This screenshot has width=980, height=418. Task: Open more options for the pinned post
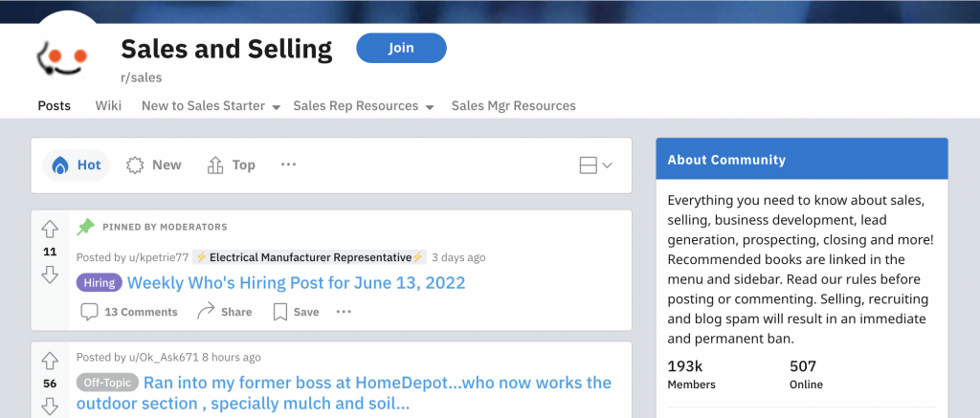coord(344,312)
